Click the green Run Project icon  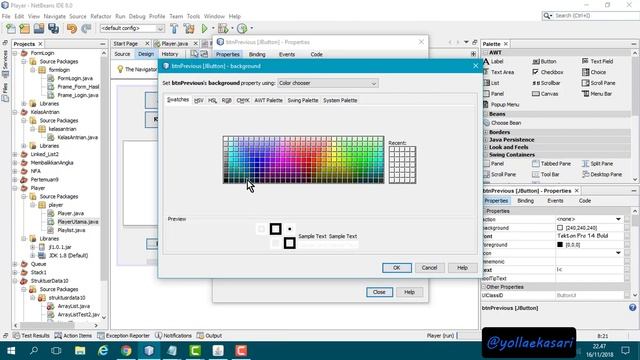click(204, 28)
